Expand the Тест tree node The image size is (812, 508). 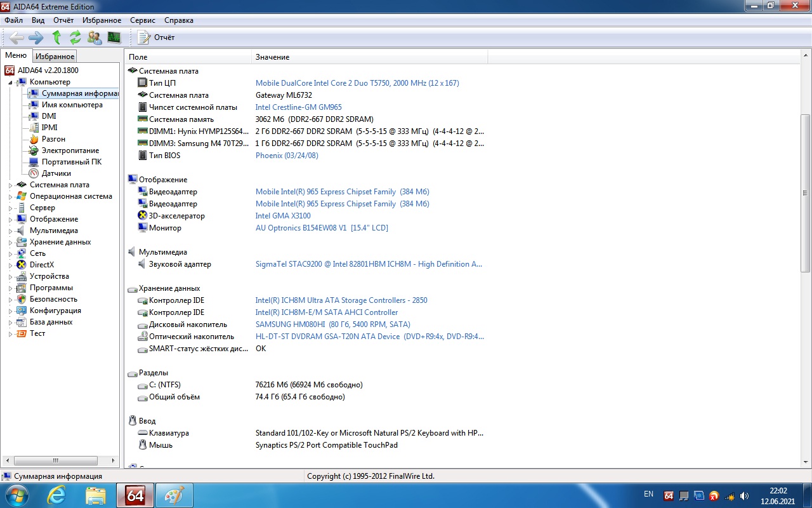[10, 334]
